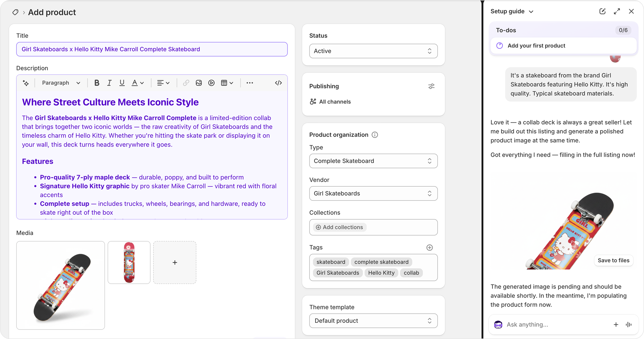Toggle underline formatting in description
The height and width of the screenshot is (339, 644).
(x=122, y=83)
